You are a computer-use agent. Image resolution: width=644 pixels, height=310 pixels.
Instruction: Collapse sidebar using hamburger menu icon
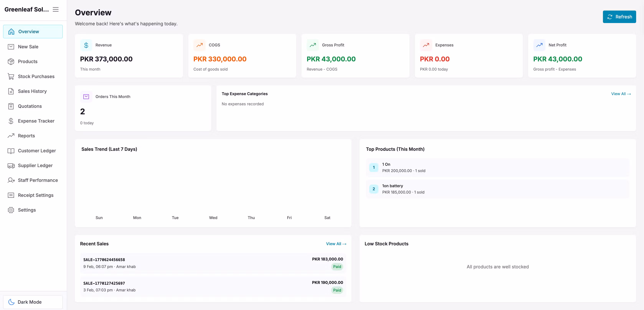tap(55, 10)
